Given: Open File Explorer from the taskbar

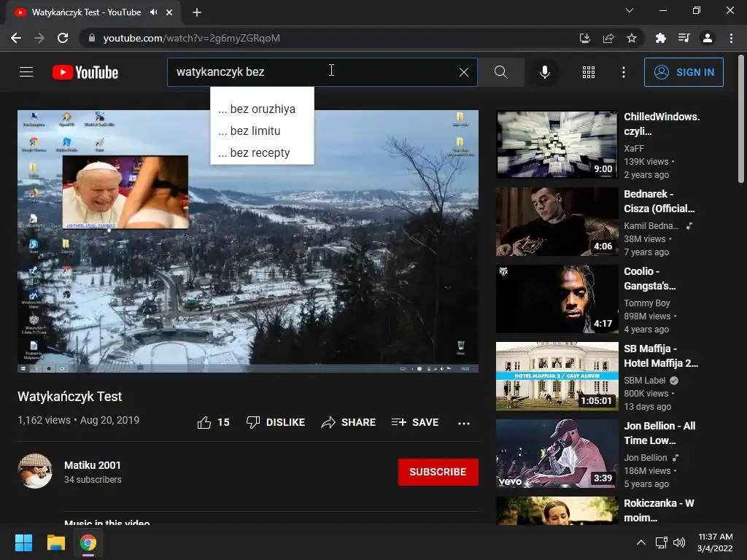Looking at the screenshot, I should (x=55, y=542).
